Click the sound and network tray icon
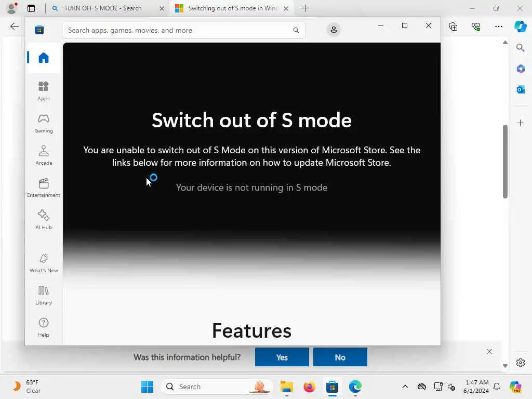The width and height of the screenshot is (532, 399). 451,387
